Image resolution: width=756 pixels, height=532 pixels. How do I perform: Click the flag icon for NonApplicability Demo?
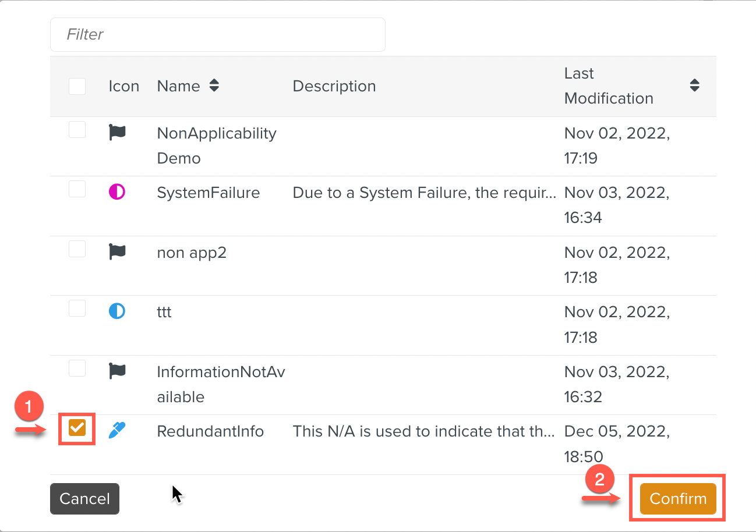pyautogui.click(x=117, y=133)
